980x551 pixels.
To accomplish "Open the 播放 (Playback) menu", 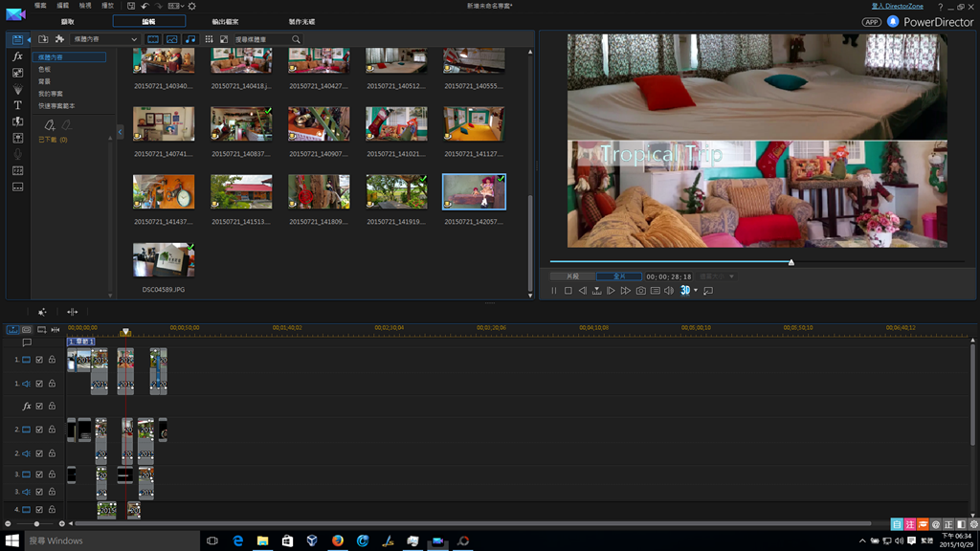I will [107, 6].
